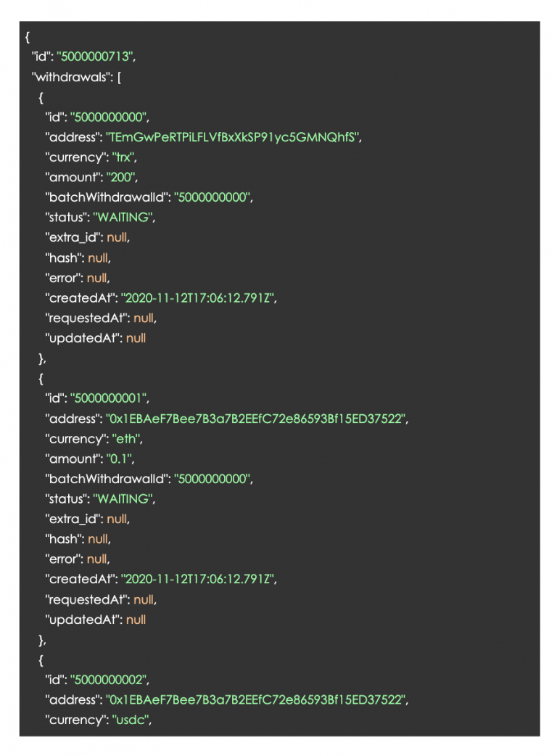The height and width of the screenshot is (756, 557).
Task: Click the eth withdrawal address string
Action: click(256, 419)
